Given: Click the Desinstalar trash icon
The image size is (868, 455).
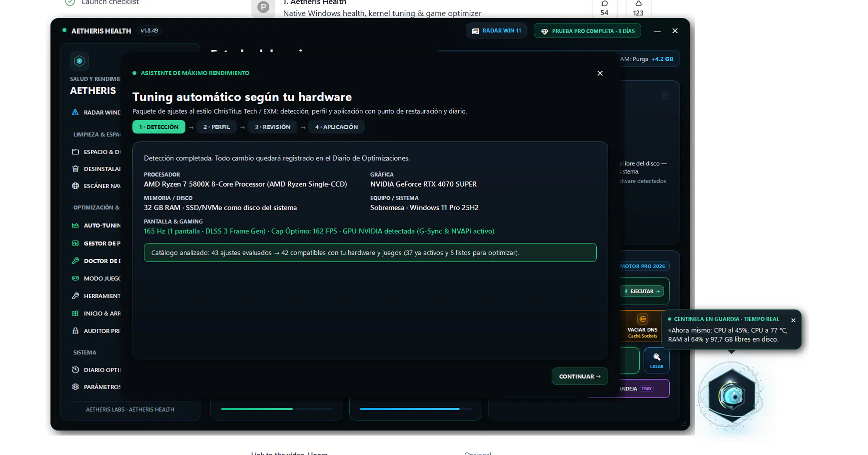Looking at the screenshot, I should (x=75, y=169).
